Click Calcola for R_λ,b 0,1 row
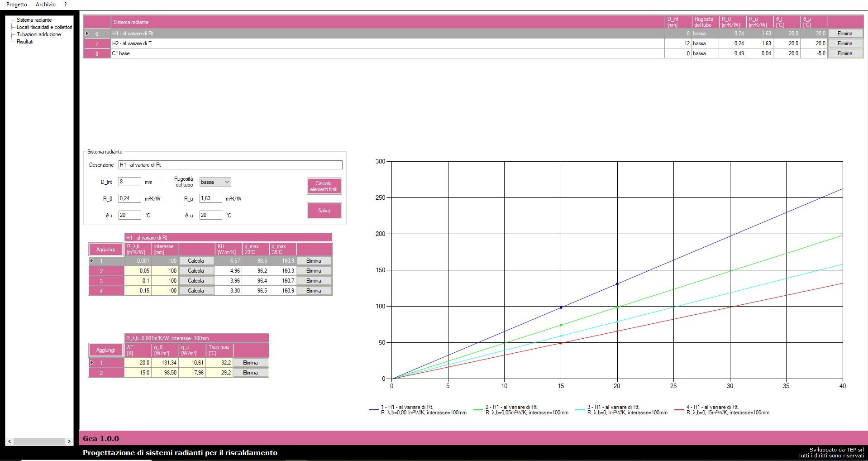868x461 pixels. tap(196, 281)
